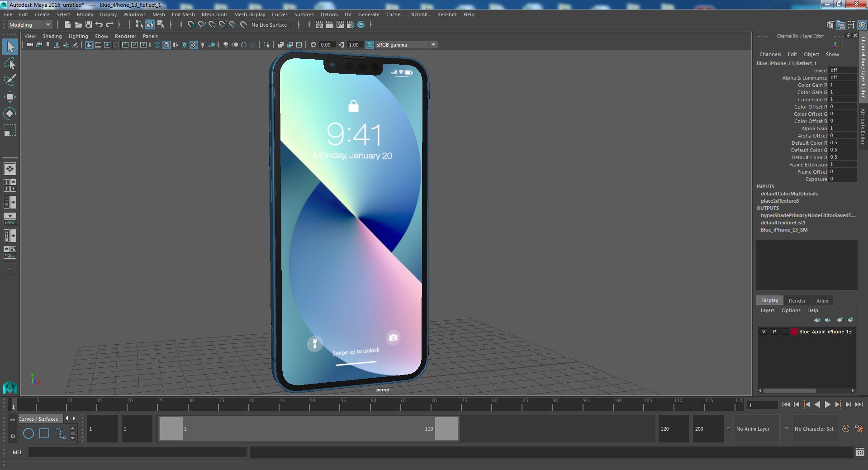Open the Lighting panel menu

click(78, 36)
